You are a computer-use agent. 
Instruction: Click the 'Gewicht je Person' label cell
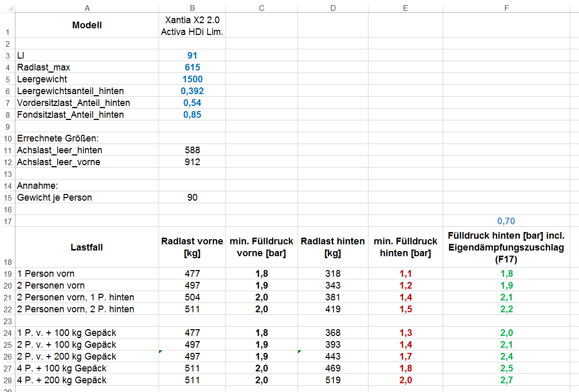(x=87, y=197)
